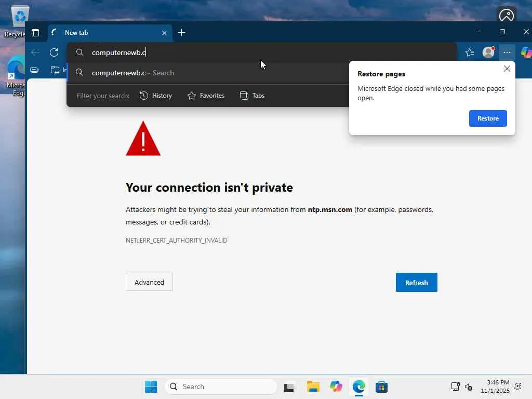Open the Favorites star list icon
This screenshot has height=399, width=532.
[470, 52]
